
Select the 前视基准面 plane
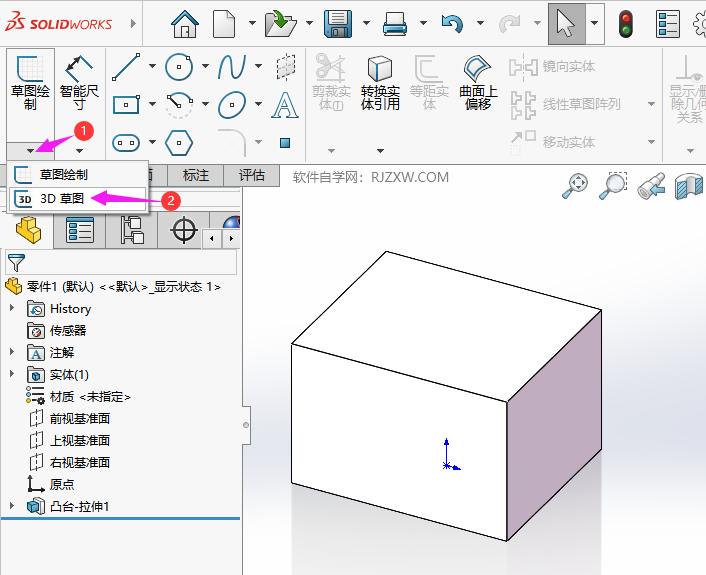click(x=70, y=418)
